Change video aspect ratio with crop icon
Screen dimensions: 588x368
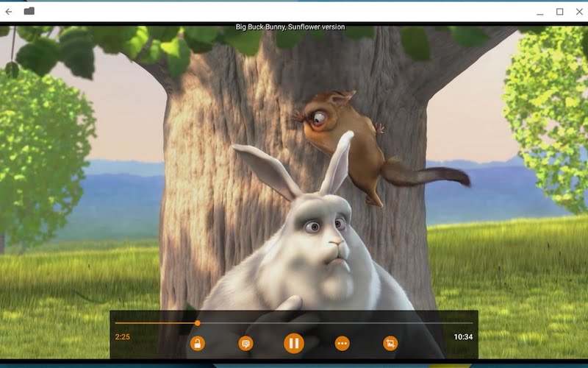pyautogui.click(x=390, y=343)
